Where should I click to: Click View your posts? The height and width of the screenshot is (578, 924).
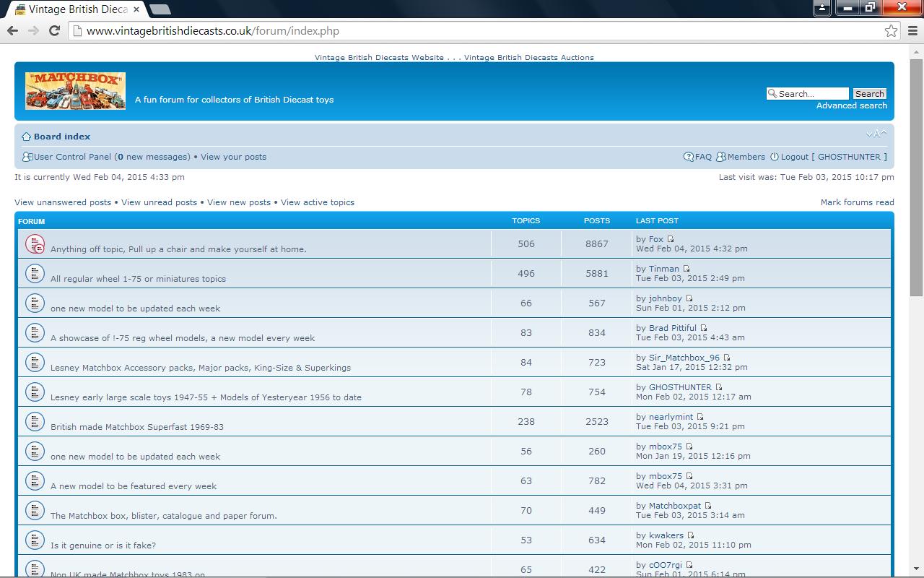233,157
